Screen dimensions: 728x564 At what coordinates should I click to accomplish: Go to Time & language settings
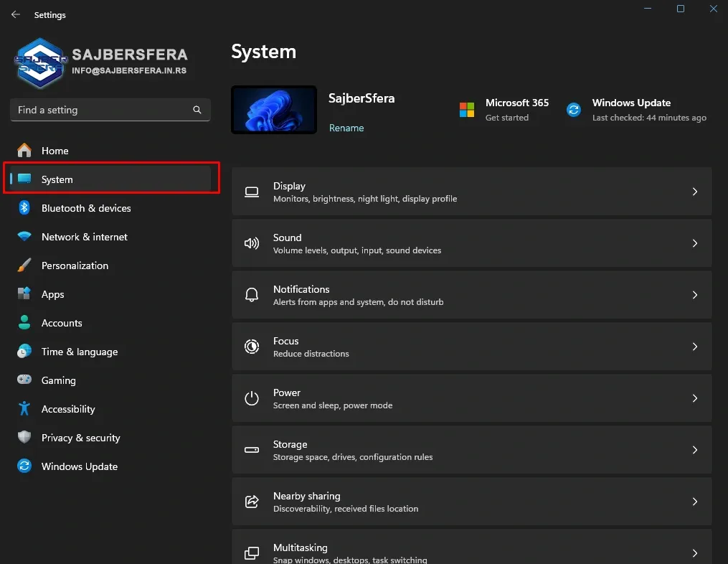79,352
